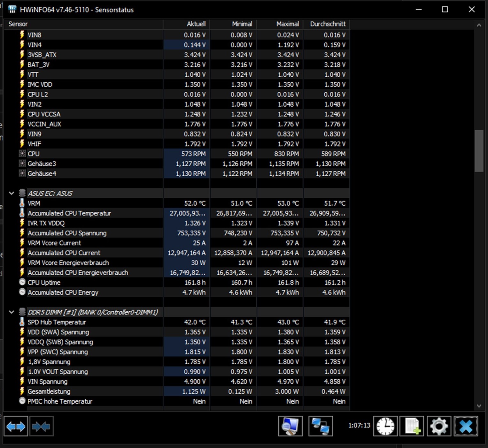
Task: Click the Maximal column header
Action: 280,24
